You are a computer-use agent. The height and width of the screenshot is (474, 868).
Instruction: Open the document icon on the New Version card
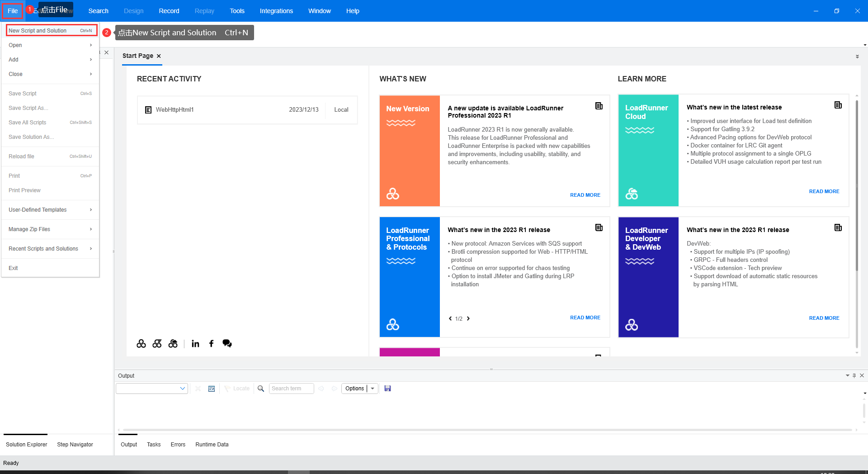point(599,106)
